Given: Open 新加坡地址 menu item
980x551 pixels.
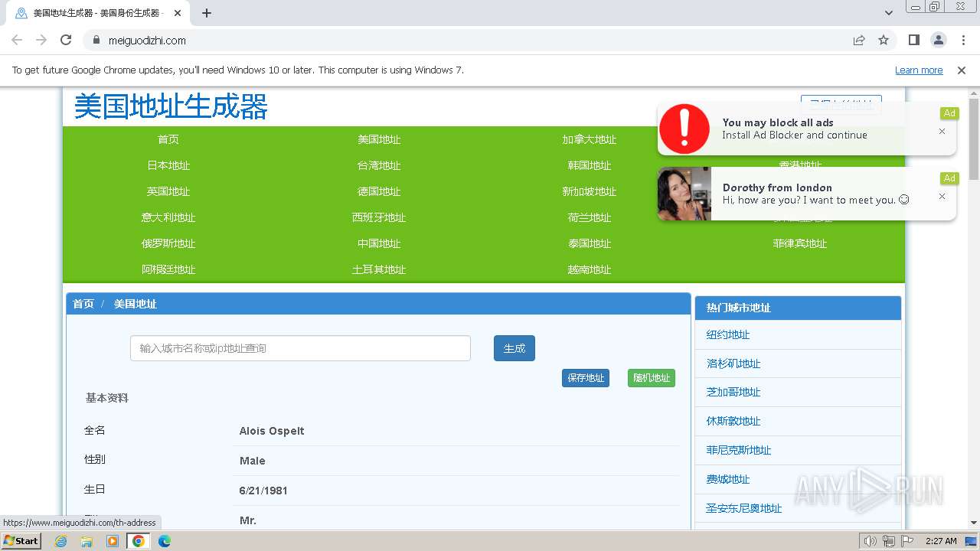Looking at the screenshot, I should click(590, 191).
